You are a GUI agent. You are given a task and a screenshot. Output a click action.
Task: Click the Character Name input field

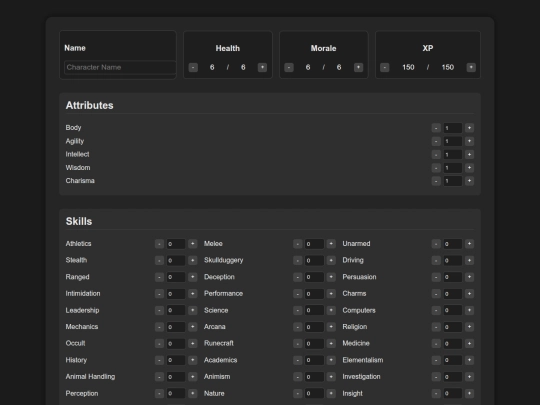tap(120, 67)
